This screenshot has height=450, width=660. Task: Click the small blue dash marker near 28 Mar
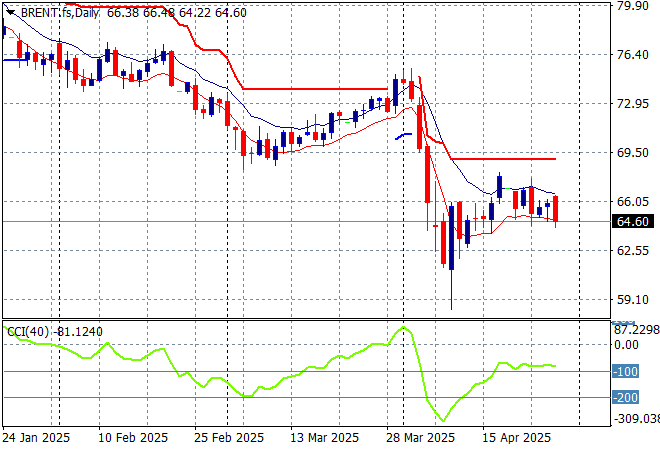(404, 135)
